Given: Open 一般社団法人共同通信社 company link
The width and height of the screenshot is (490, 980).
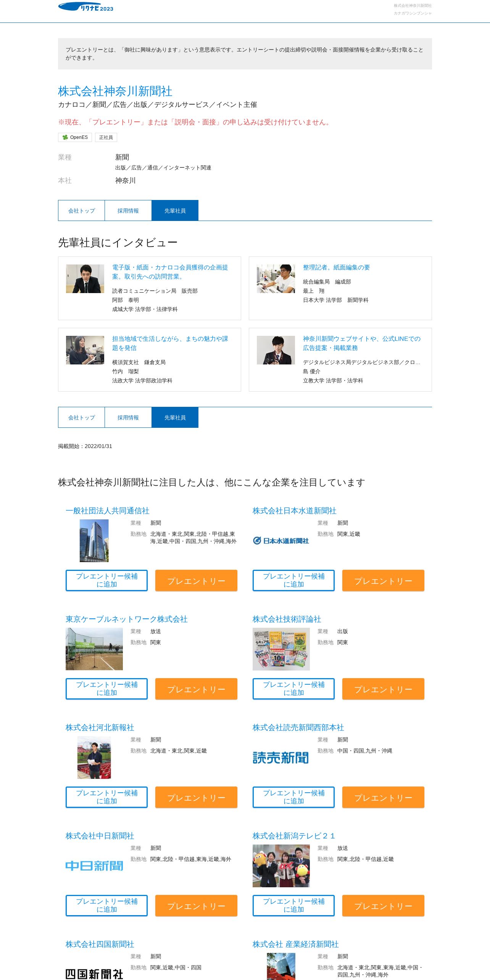Looking at the screenshot, I should 108,511.
